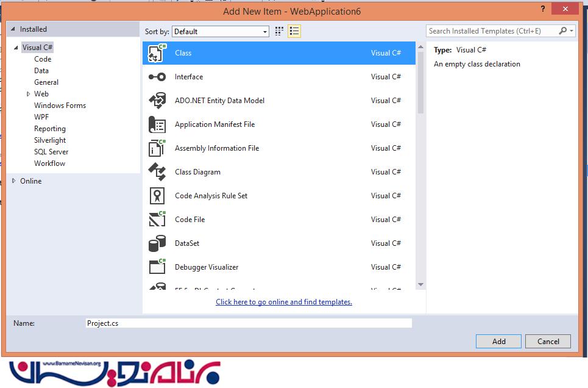This screenshot has height=388, width=588.
Task: Click the go online and find templates link
Action: coord(283,302)
